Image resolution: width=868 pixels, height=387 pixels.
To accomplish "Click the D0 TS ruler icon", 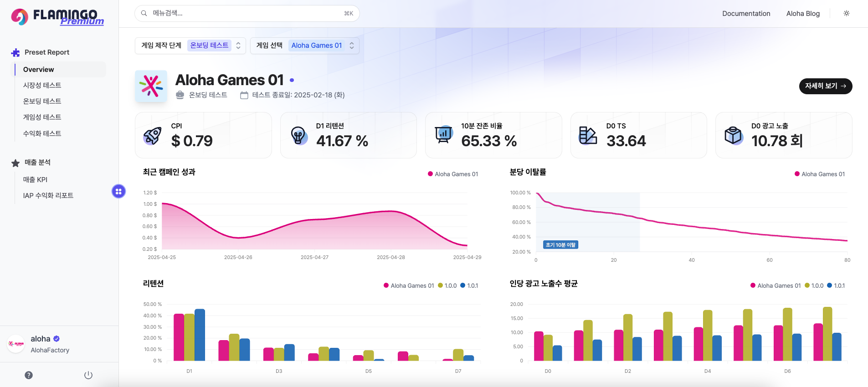I will (588, 136).
